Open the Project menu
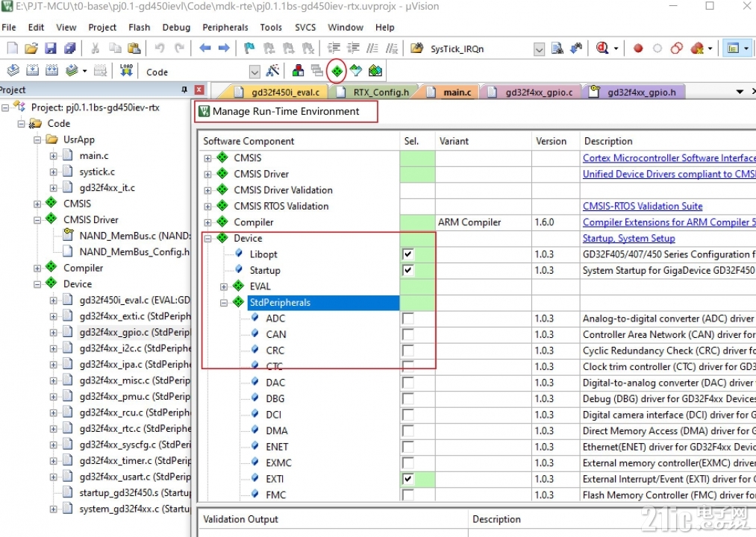Viewport: 756px width, 537px height. pyautogui.click(x=102, y=28)
